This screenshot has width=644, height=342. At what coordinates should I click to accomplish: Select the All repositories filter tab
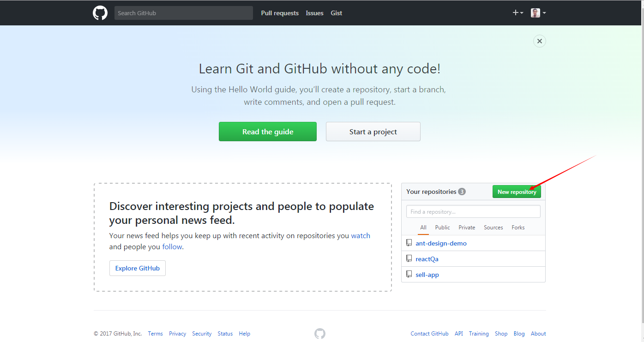pyautogui.click(x=423, y=228)
